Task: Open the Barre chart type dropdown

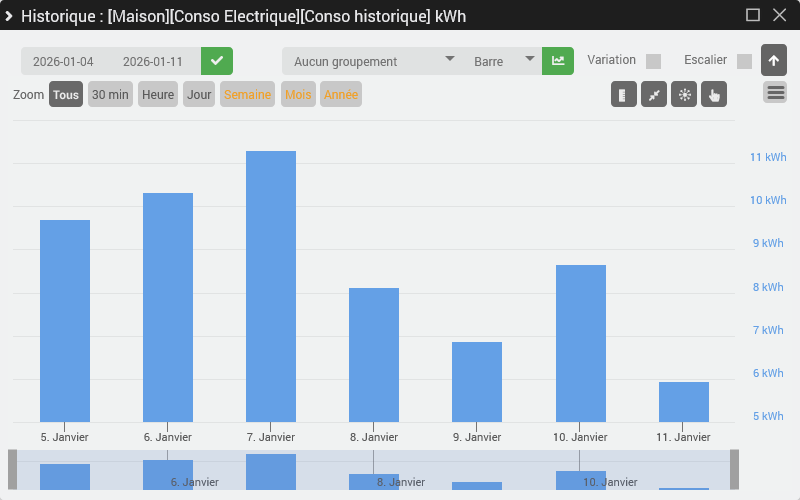Action: click(503, 61)
